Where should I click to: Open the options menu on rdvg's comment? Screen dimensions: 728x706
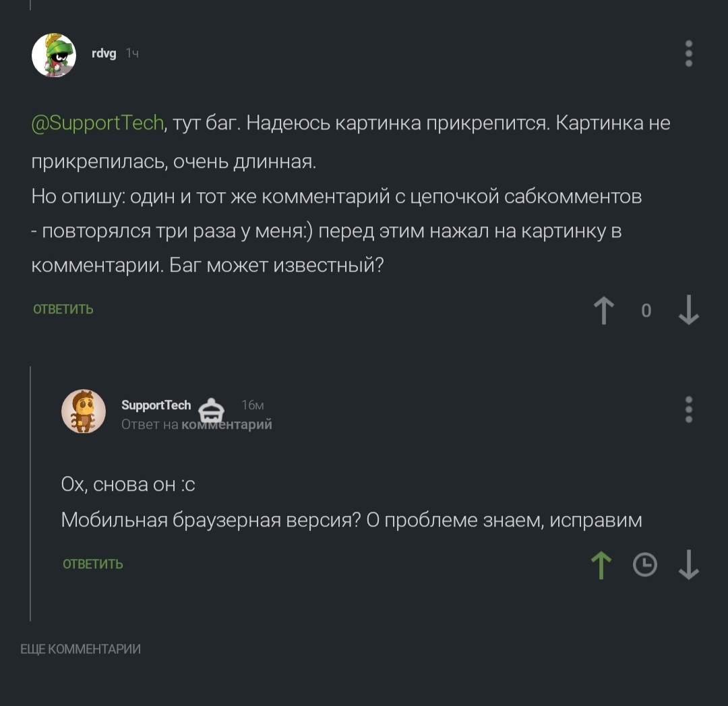click(688, 53)
